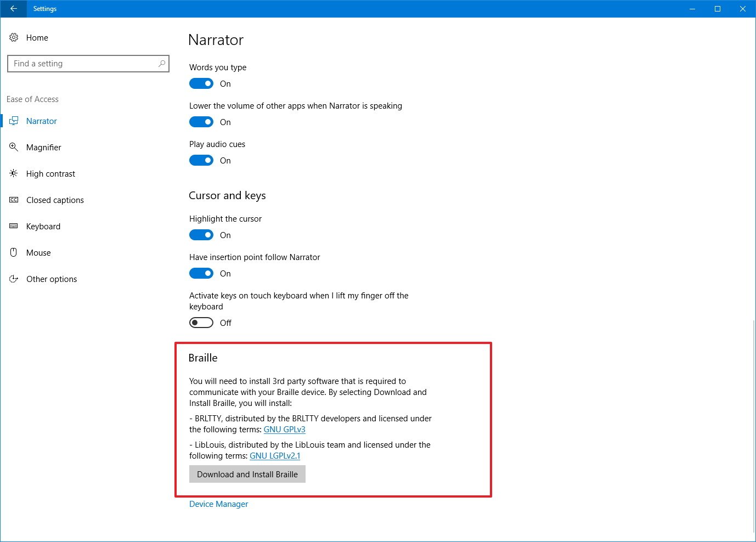Open the Device Manager link
The image size is (756, 542).
tap(219, 504)
